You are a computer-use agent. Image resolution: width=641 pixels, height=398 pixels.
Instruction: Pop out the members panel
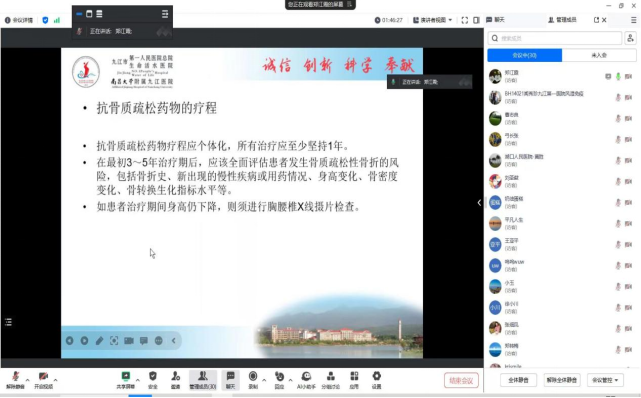(x=596, y=20)
